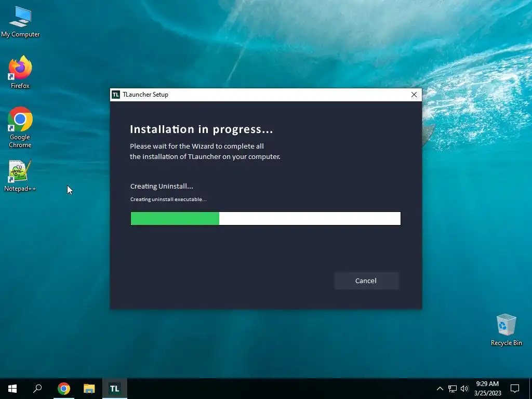This screenshot has height=399, width=532.
Task: Select the Google Chrome desktop shortcut
Action: pyautogui.click(x=20, y=127)
